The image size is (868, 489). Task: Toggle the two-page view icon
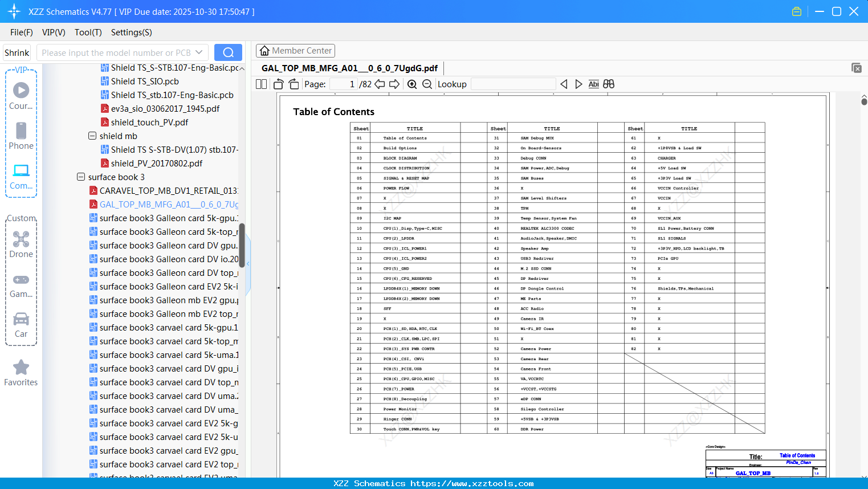[261, 84]
